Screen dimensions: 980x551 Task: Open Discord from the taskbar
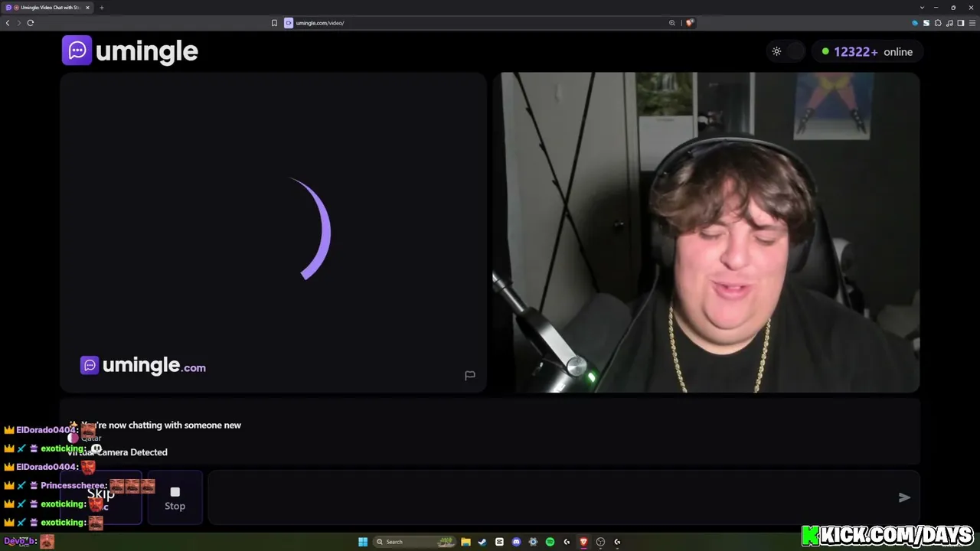(516, 542)
